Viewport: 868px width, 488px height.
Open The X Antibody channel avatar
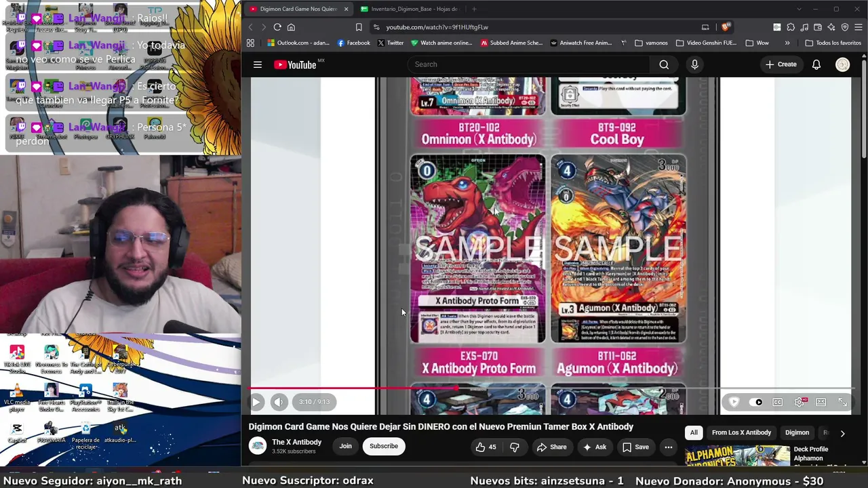click(x=258, y=445)
